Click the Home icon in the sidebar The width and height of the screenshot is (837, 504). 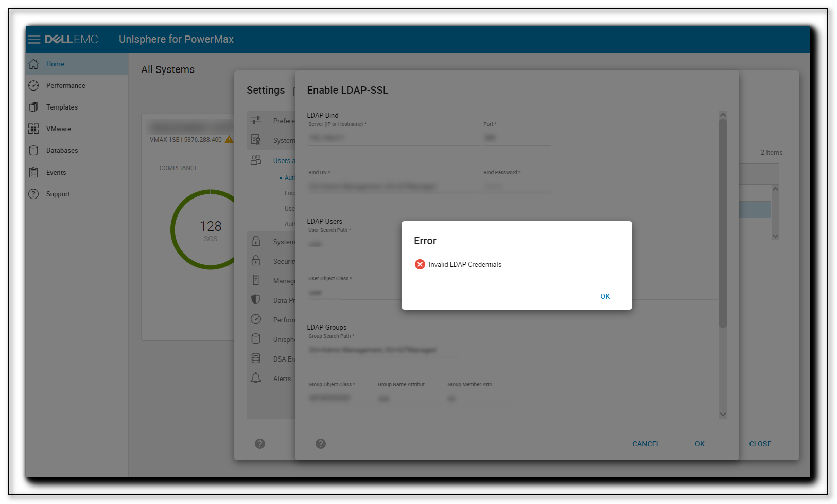pyautogui.click(x=33, y=64)
